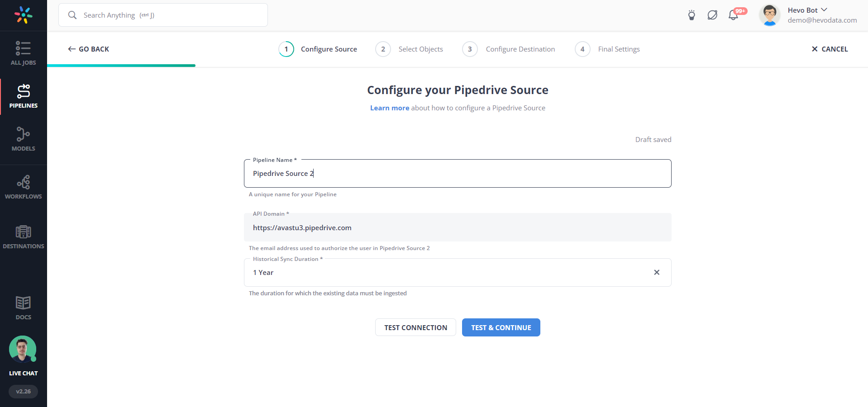Open Docs in sidebar

(23, 308)
